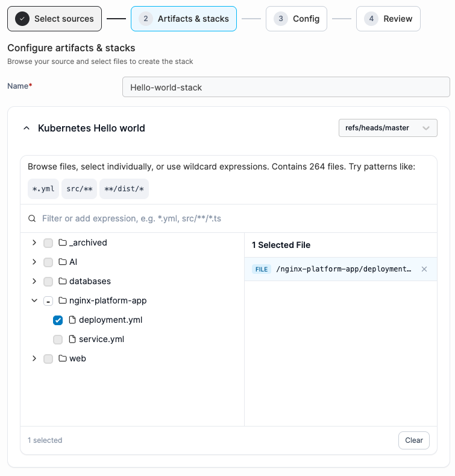Expand the AI folder in the tree
Image resolution: width=455 pixels, height=476 pixels.
(x=34, y=262)
